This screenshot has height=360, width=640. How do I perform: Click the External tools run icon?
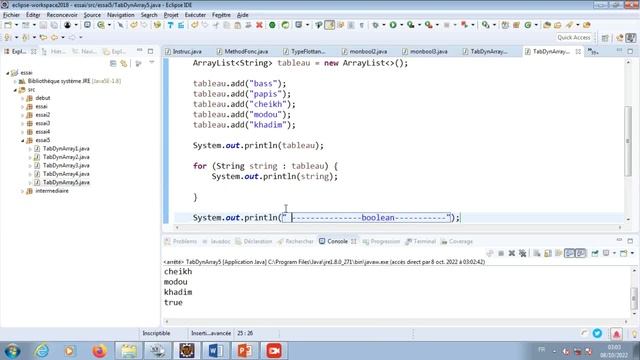(429, 25)
